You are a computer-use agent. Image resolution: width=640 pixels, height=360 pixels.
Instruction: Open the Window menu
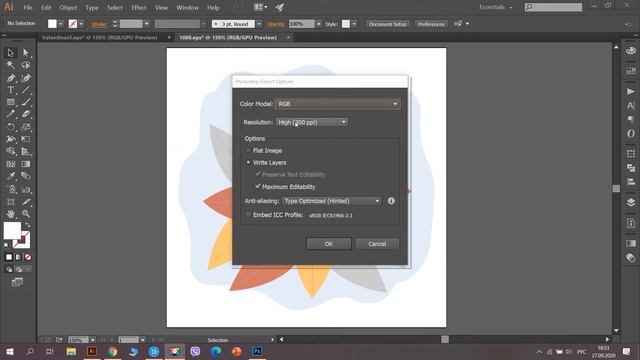tap(187, 8)
